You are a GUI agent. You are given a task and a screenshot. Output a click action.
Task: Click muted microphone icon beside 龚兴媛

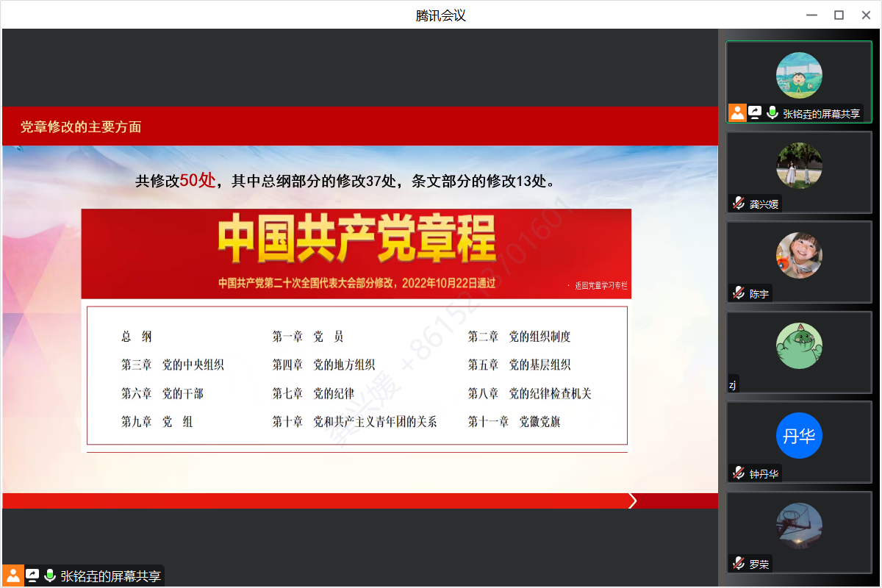tap(738, 204)
